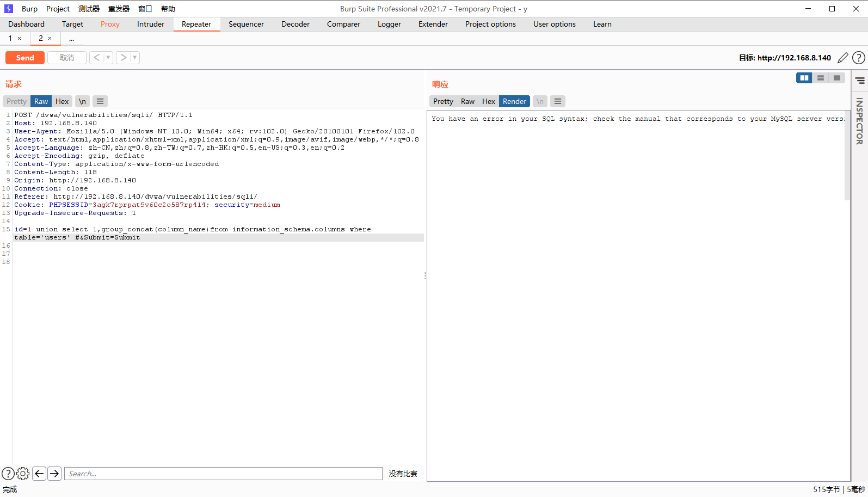
Task: Jump to next search match arrow
Action: tap(54, 474)
